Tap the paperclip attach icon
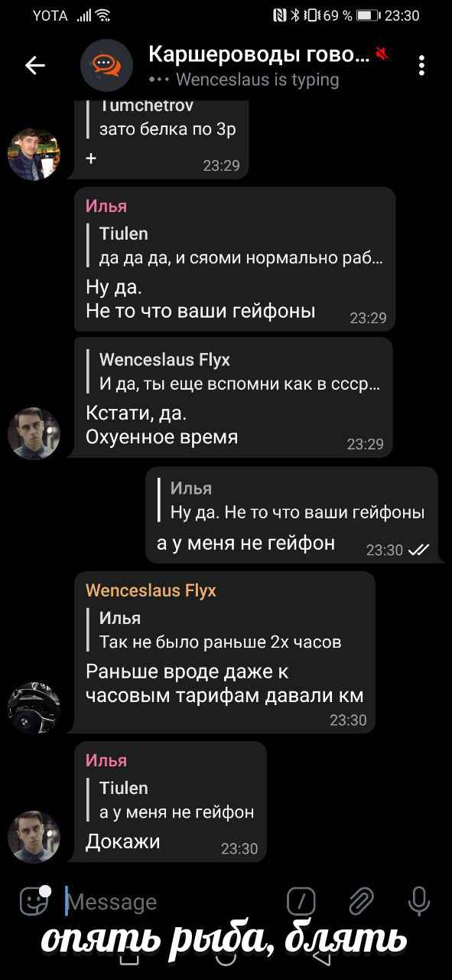The width and height of the screenshot is (452, 980). click(x=360, y=901)
